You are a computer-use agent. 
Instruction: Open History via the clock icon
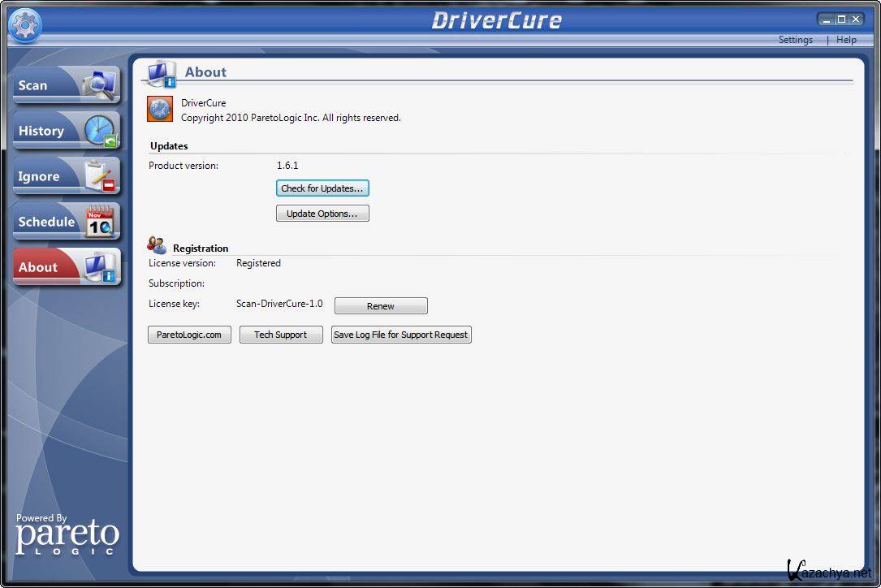(101, 130)
